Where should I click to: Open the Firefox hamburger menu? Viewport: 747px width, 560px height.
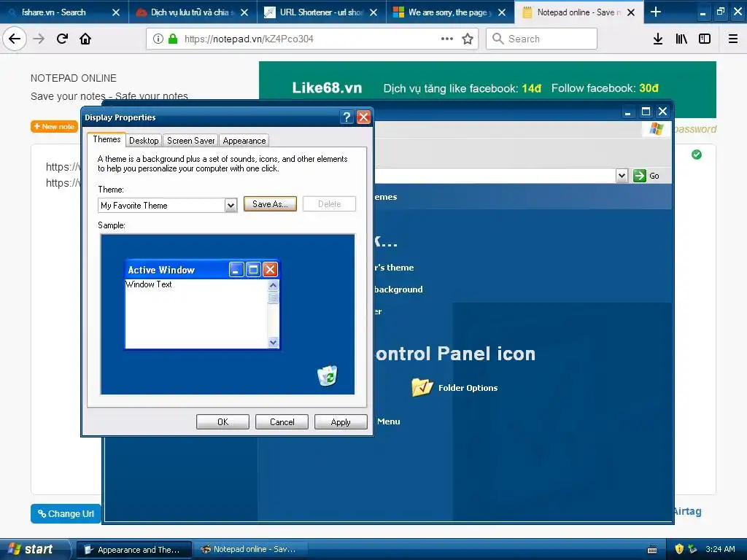(733, 39)
